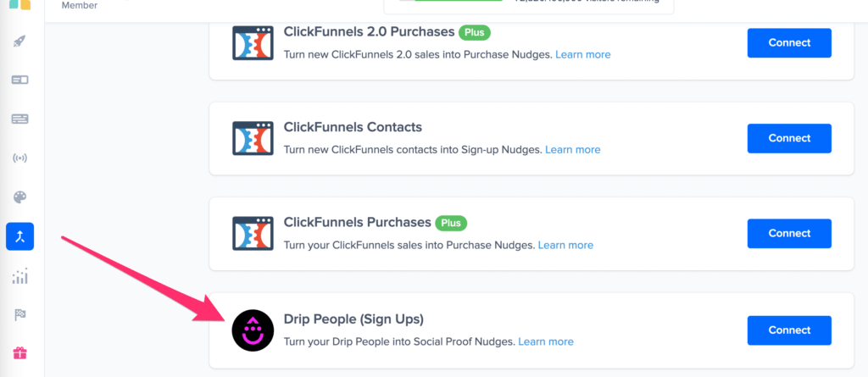Click the ClickFunnels Contacts logo icon
Viewport: 868px width, 377px height.
point(253,138)
